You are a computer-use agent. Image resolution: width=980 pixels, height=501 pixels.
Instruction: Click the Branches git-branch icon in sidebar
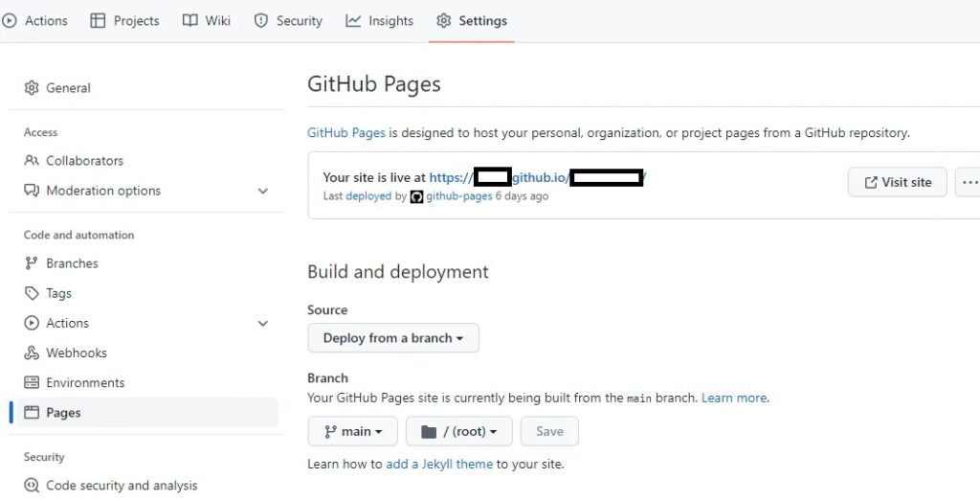coord(32,263)
